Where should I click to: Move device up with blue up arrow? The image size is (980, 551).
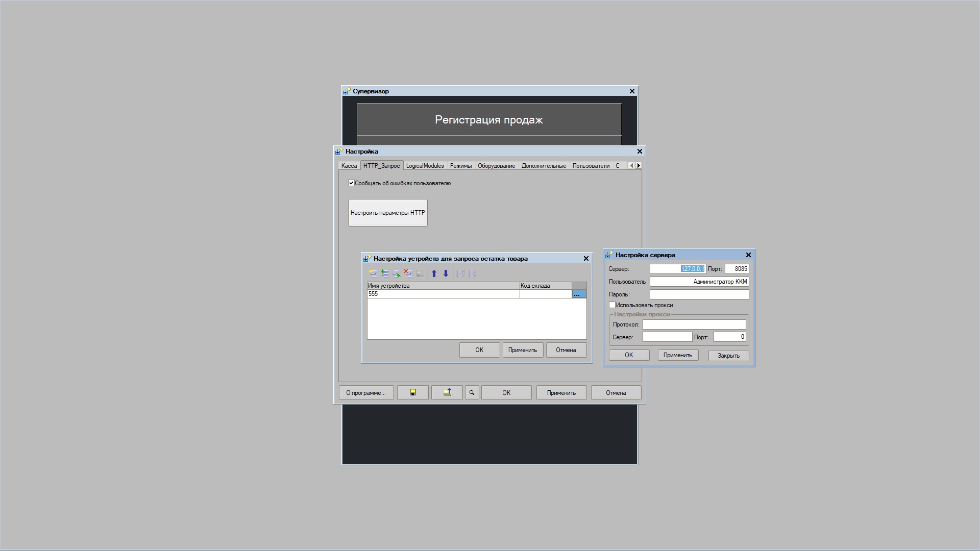[x=434, y=273]
